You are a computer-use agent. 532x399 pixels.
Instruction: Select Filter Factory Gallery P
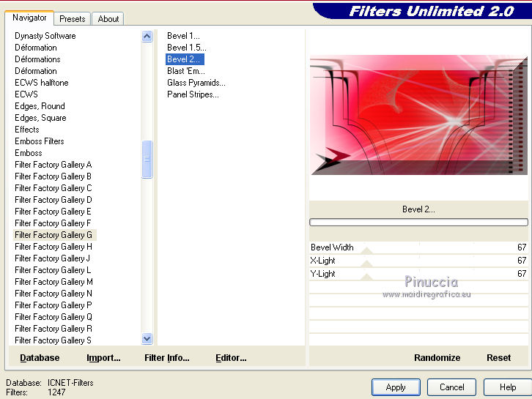point(53,305)
